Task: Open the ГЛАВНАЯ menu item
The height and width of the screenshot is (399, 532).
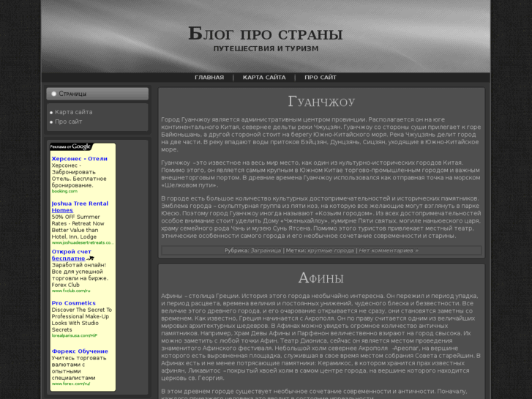Action: [209, 78]
